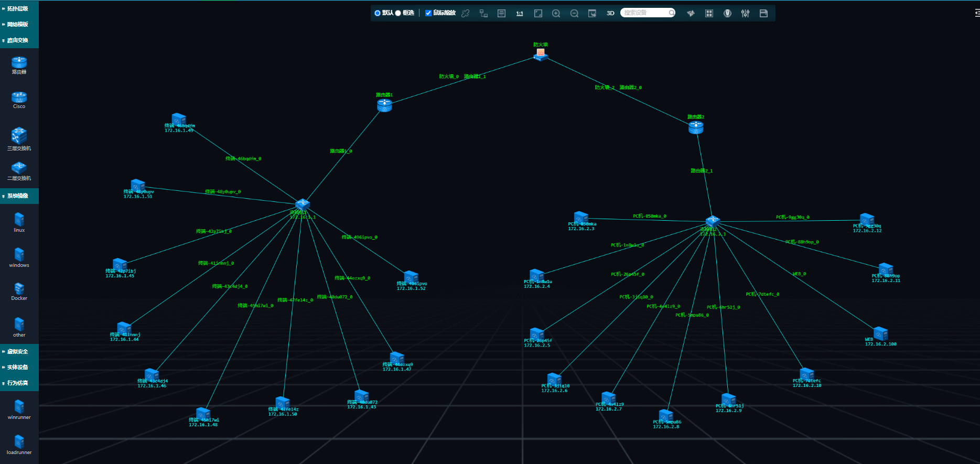
Task: Click the grid layout icon in toolbar
Action: coord(709,13)
